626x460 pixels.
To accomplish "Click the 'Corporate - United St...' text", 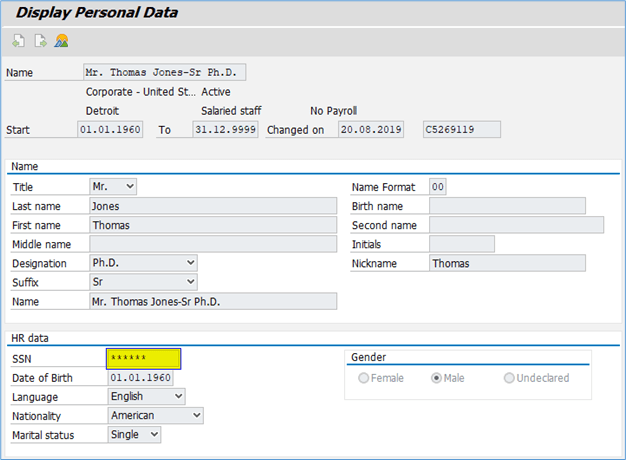I will tap(141, 92).
